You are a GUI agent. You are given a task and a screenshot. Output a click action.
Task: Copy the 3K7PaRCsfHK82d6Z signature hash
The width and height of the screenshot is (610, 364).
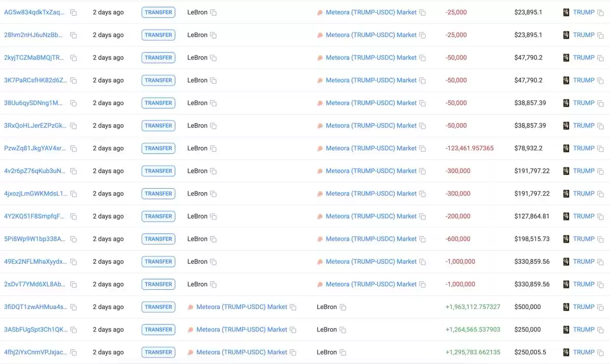pos(74,80)
